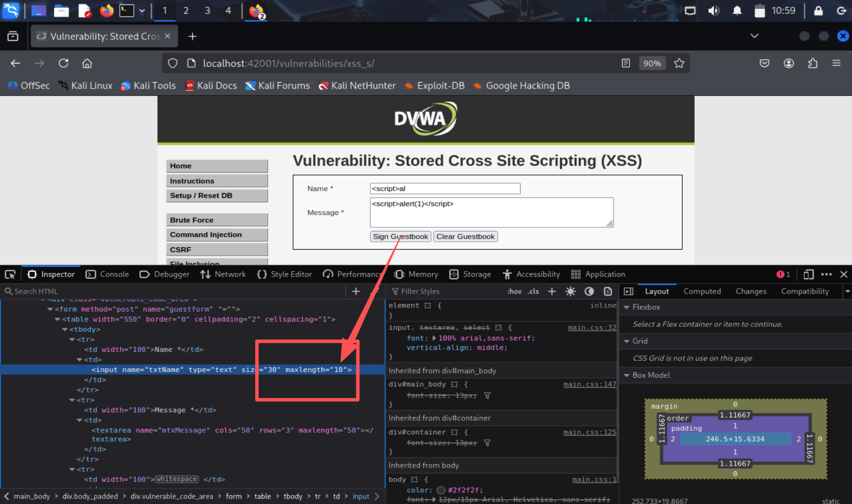Click the Sign Guestbook button
This screenshot has width=852, height=504.
401,236
